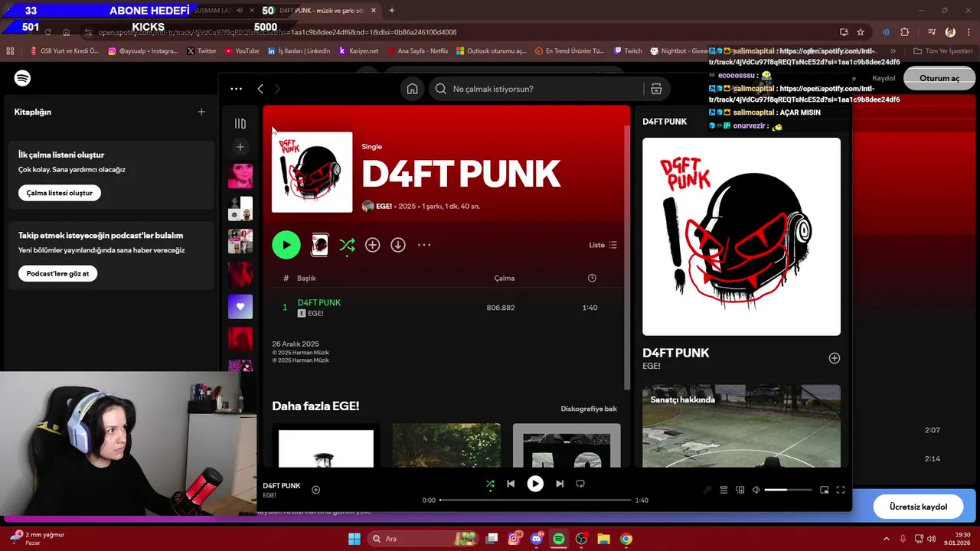Open 'Sanatçı hakkında' artist card
This screenshot has height=551, width=980.
[741, 425]
